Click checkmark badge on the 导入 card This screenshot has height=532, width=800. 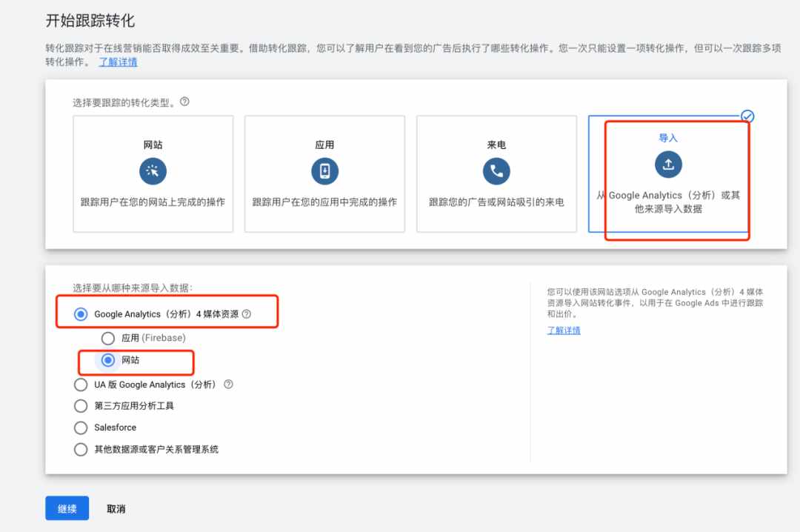747,116
